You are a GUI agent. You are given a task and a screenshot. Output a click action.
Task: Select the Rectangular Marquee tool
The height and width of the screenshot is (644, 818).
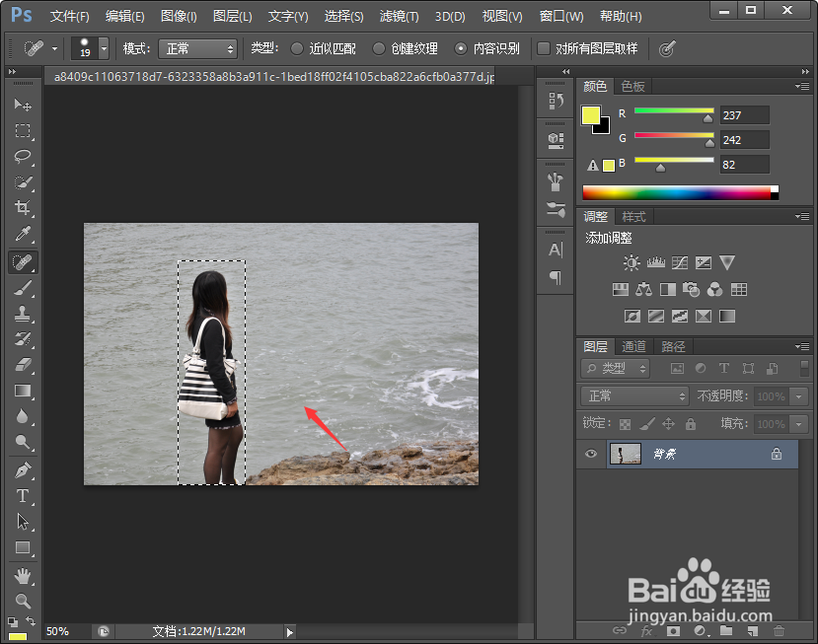tap(23, 130)
